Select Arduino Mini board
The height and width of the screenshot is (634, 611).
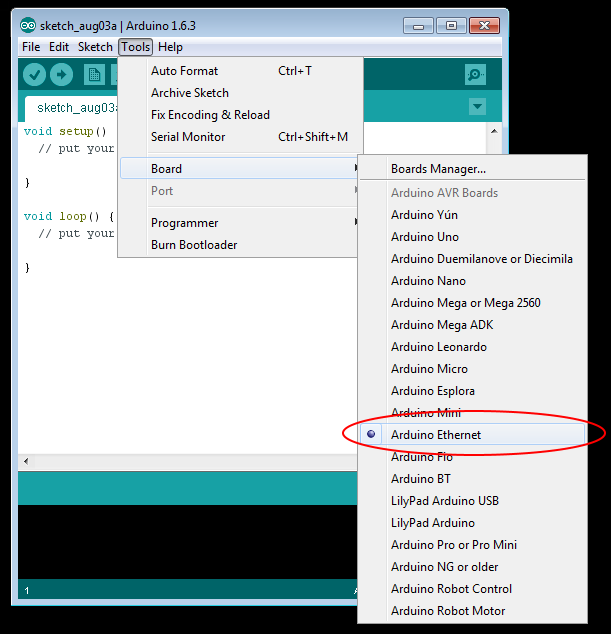click(x=472, y=413)
